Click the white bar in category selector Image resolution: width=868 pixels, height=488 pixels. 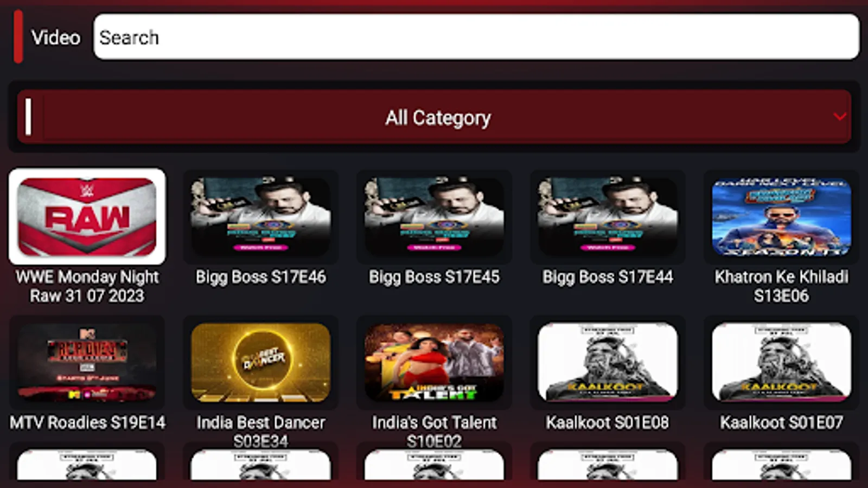pyautogui.click(x=28, y=117)
